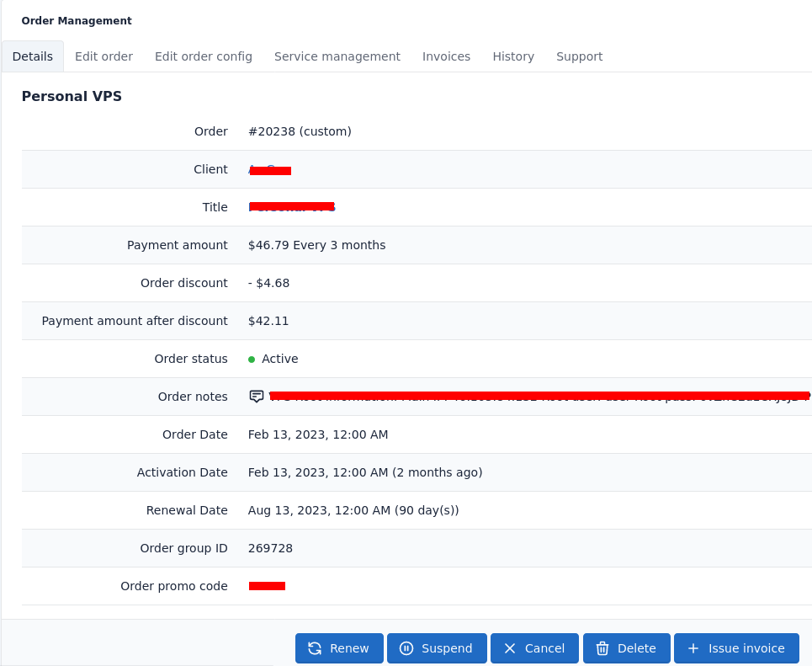
Task: Click the Issue invoice button
Action: click(x=736, y=648)
